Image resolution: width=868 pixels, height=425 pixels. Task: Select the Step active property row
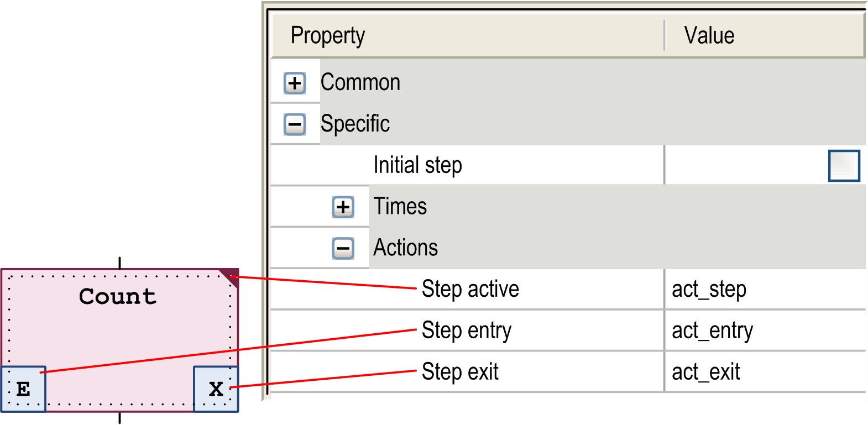(x=470, y=288)
